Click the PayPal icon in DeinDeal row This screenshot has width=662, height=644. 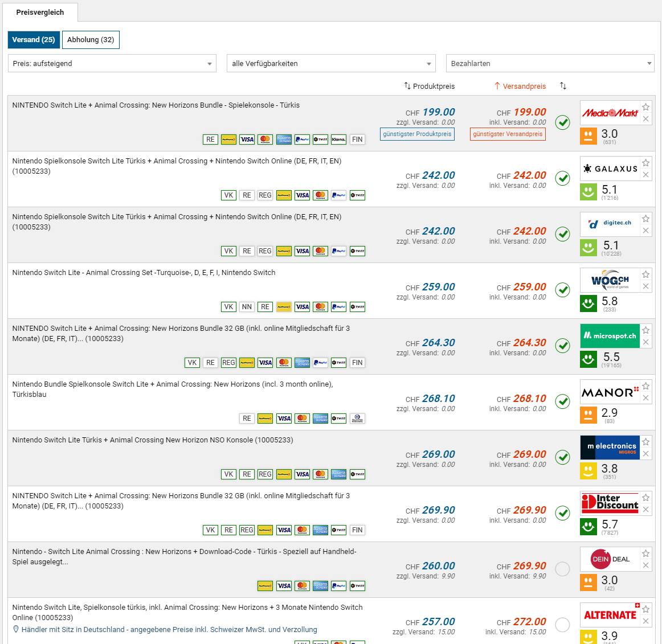(x=338, y=586)
